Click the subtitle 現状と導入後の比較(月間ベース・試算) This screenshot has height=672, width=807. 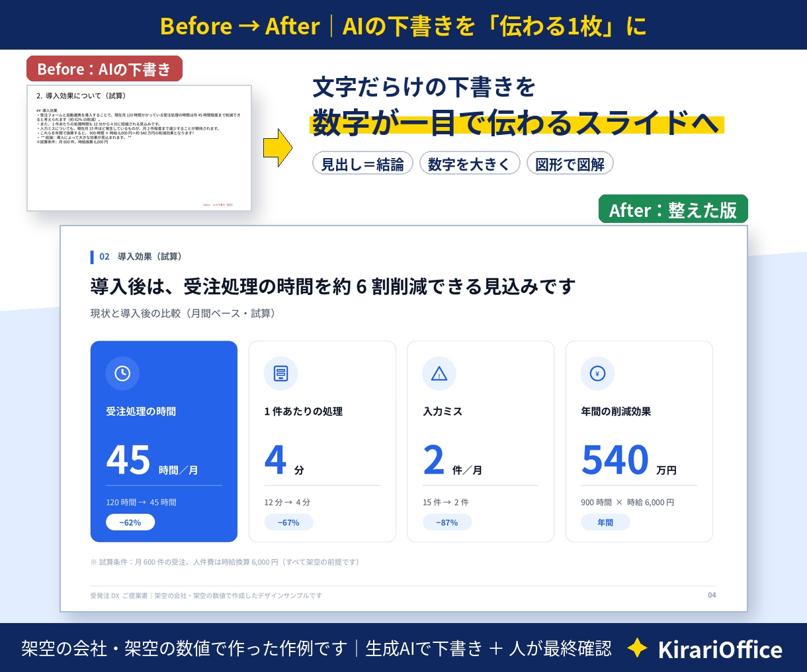[x=183, y=314]
